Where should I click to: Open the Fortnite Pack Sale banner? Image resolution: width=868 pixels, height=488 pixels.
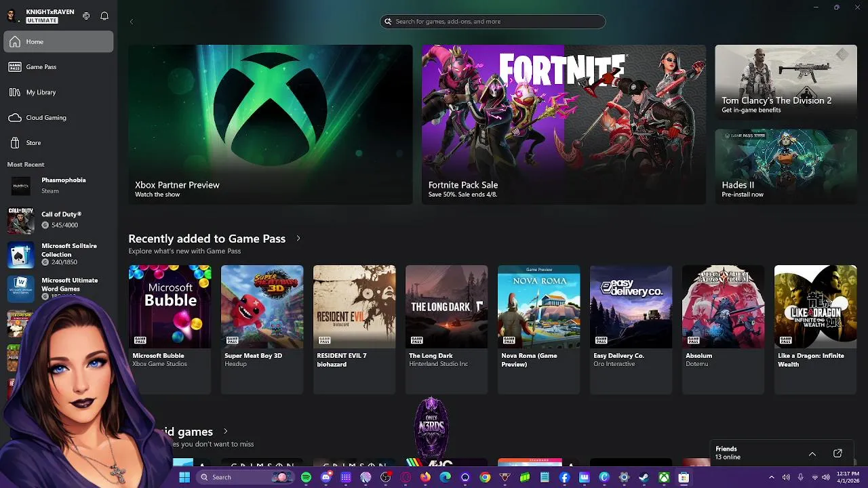tap(564, 125)
